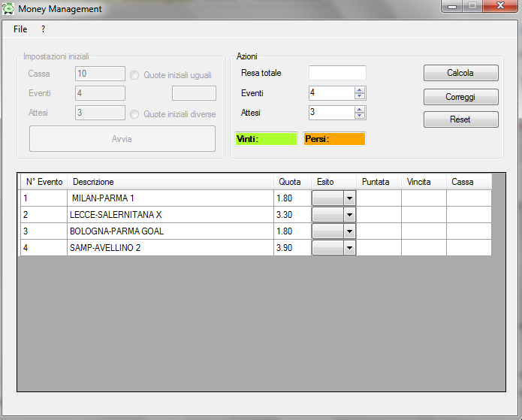This screenshot has height=420, width=522.
Task: Decrease the Attesi value with the down arrow
Action: (360, 116)
